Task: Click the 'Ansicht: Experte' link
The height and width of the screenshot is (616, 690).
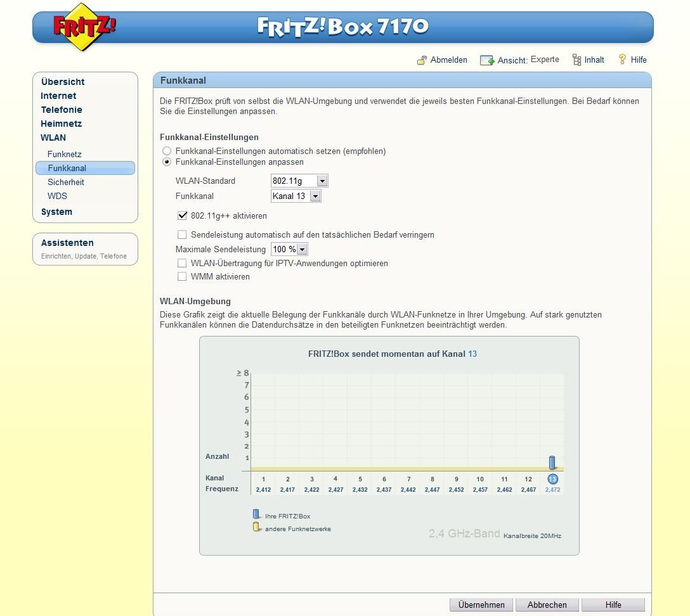Action: coord(528,60)
